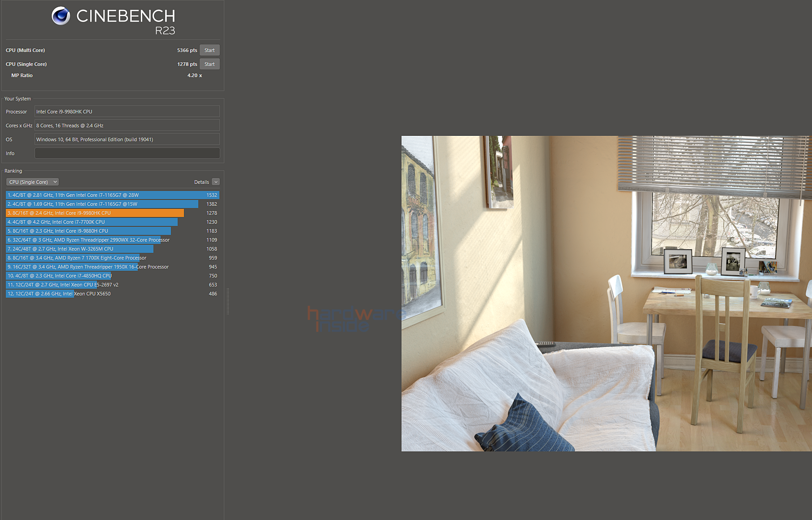Select ranking row Xeon E5-2697 v2
This screenshot has width=812, height=520.
click(113, 285)
